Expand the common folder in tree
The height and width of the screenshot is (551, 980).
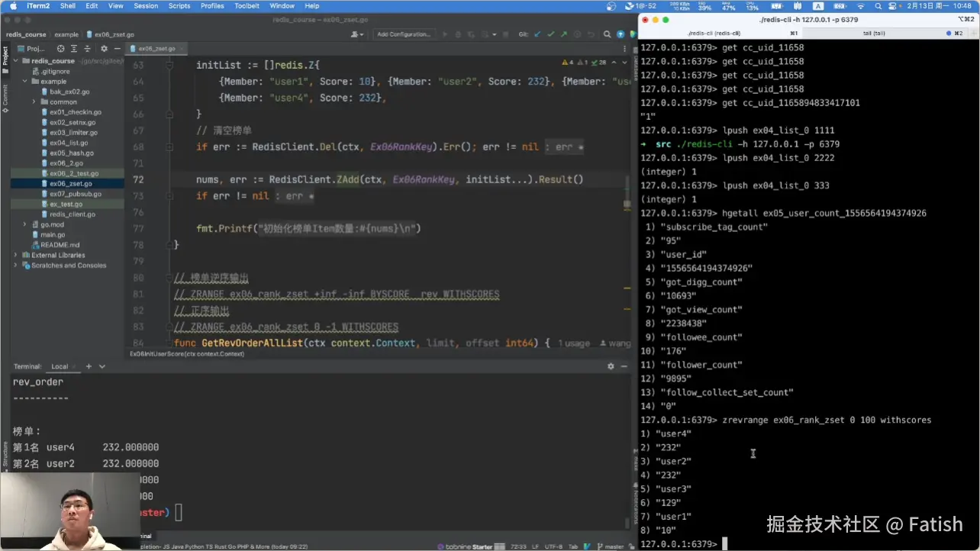pos(34,101)
